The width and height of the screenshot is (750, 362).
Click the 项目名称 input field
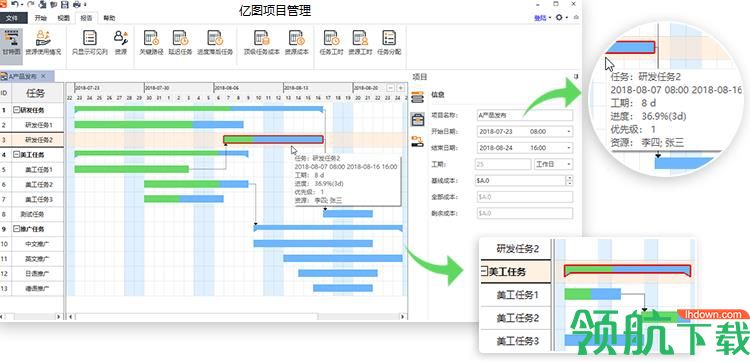(524, 115)
